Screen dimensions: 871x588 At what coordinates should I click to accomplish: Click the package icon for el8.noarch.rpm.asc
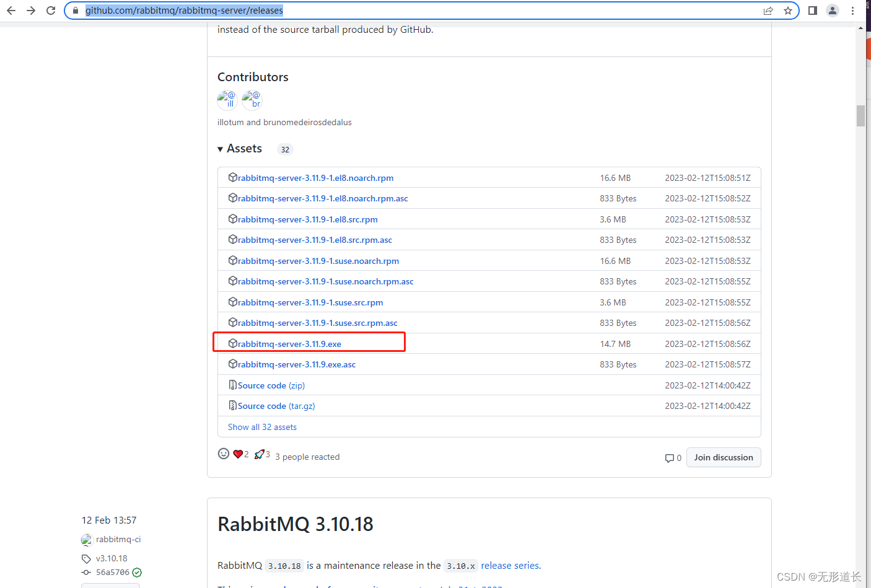pos(233,198)
